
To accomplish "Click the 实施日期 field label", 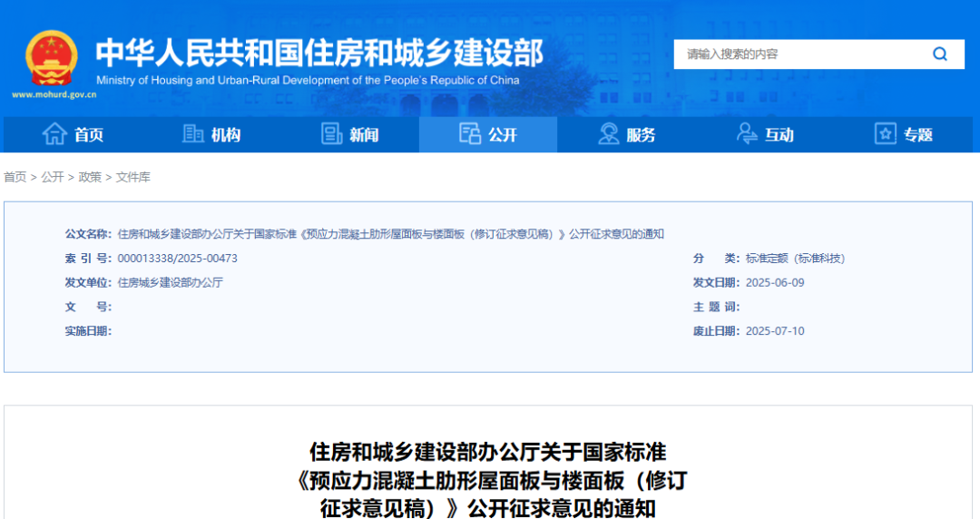I will point(88,331).
